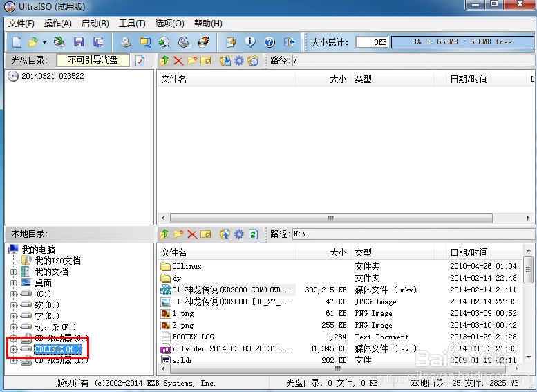537x392 pixels.
Task: Click folder label icon in disc directory toolbar
Action: (253, 61)
